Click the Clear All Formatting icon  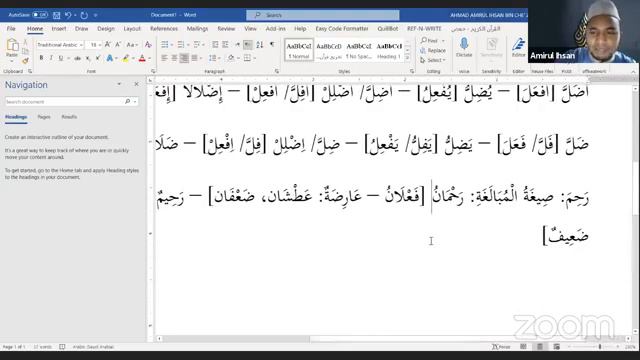[148, 44]
